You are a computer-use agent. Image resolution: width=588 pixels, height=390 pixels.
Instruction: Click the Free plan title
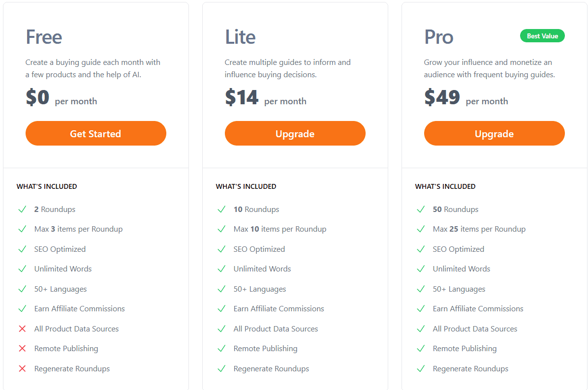44,36
